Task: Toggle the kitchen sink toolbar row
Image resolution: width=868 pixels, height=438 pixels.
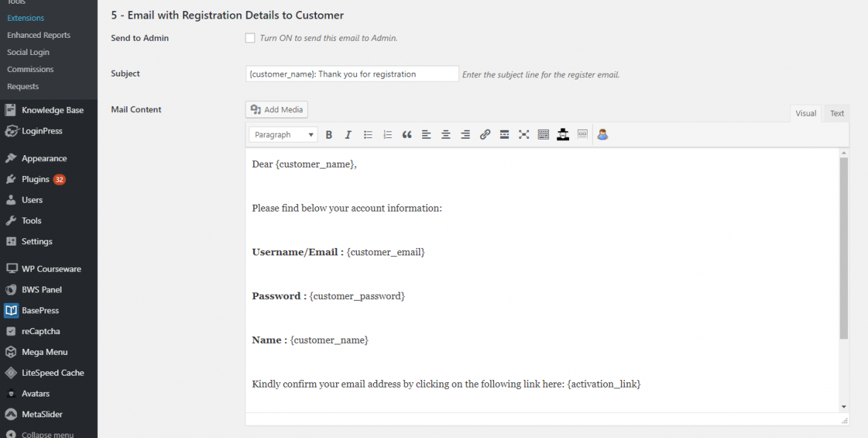Action: [x=543, y=134]
